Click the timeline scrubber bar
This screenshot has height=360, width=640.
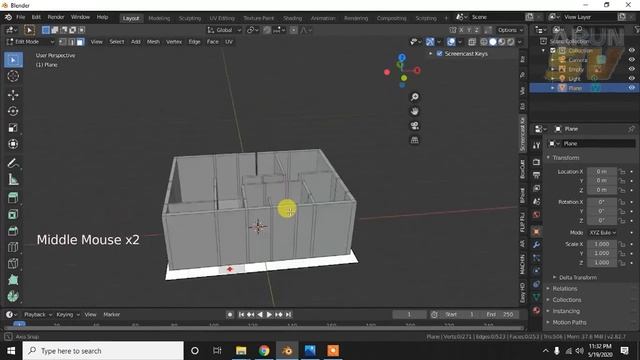(x=263, y=325)
